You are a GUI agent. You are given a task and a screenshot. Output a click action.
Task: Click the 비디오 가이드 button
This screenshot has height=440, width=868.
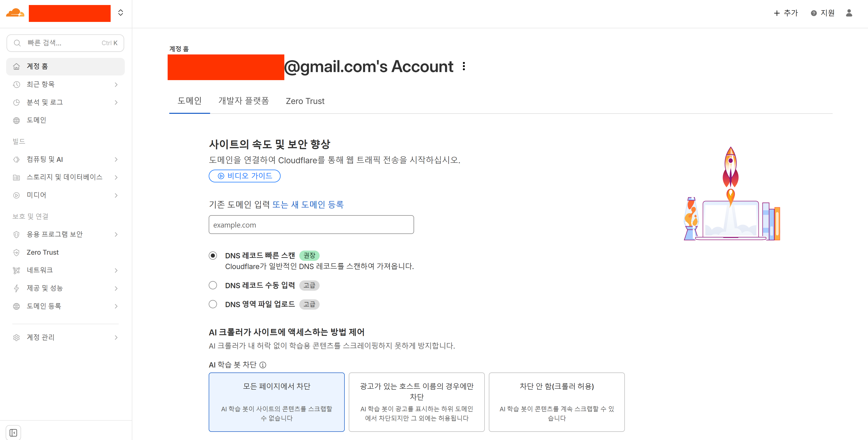click(245, 176)
